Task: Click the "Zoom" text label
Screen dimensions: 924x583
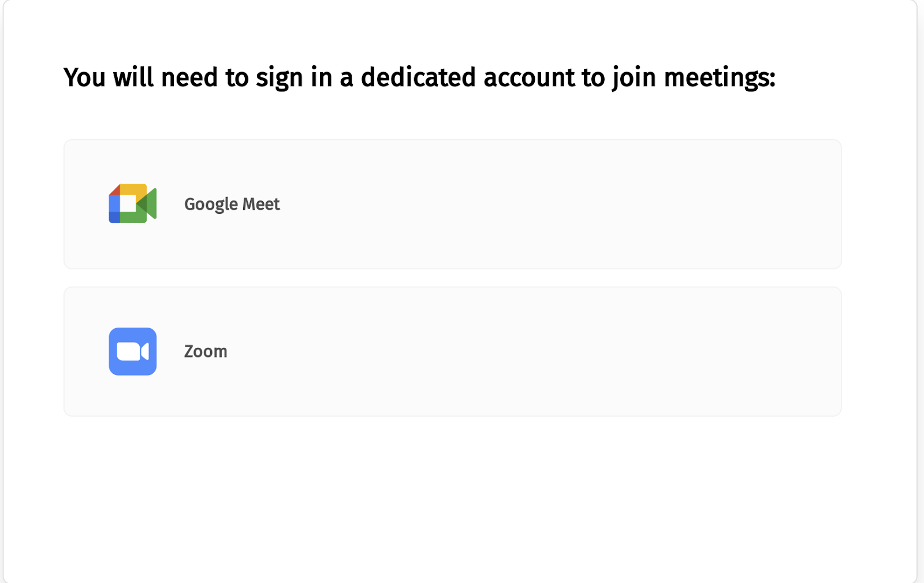Action: [206, 351]
